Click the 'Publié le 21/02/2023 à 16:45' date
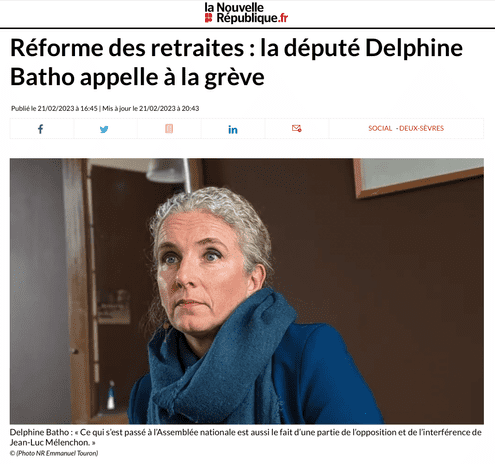 pyautogui.click(x=54, y=108)
